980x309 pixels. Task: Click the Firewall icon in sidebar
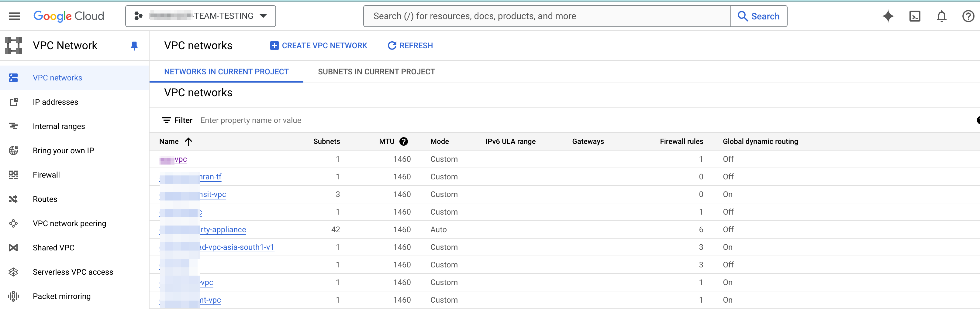(14, 175)
